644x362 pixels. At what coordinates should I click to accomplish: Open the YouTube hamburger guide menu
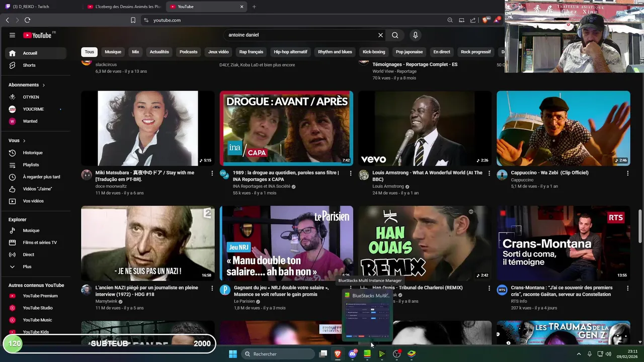click(x=12, y=35)
